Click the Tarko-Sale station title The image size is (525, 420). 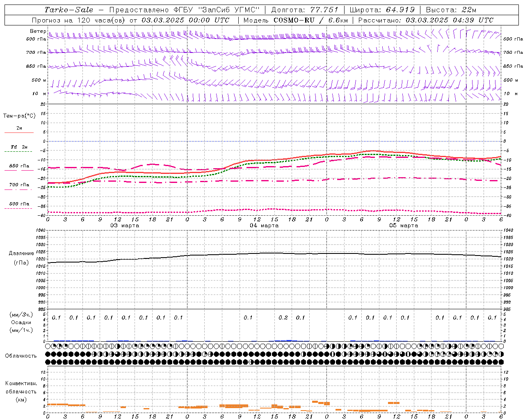click(x=68, y=10)
